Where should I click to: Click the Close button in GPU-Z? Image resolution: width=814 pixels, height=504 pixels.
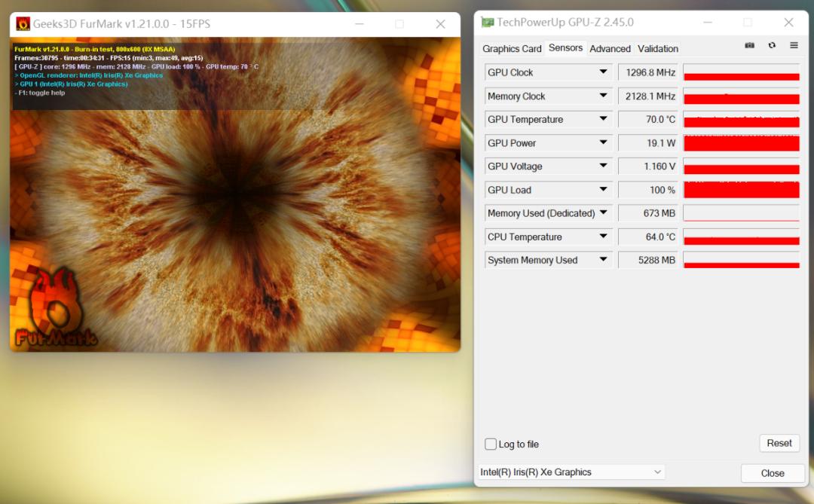(x=773, y=473)
